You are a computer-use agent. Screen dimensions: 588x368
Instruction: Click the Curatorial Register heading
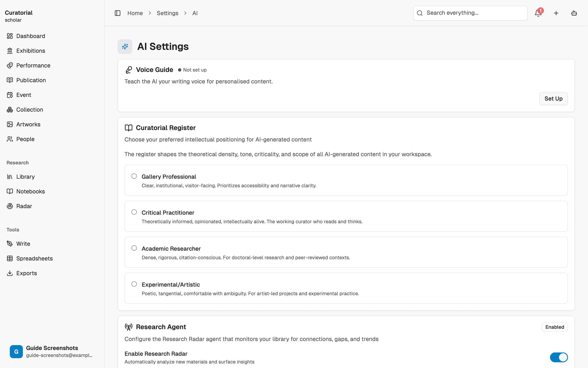click(166, 128)
